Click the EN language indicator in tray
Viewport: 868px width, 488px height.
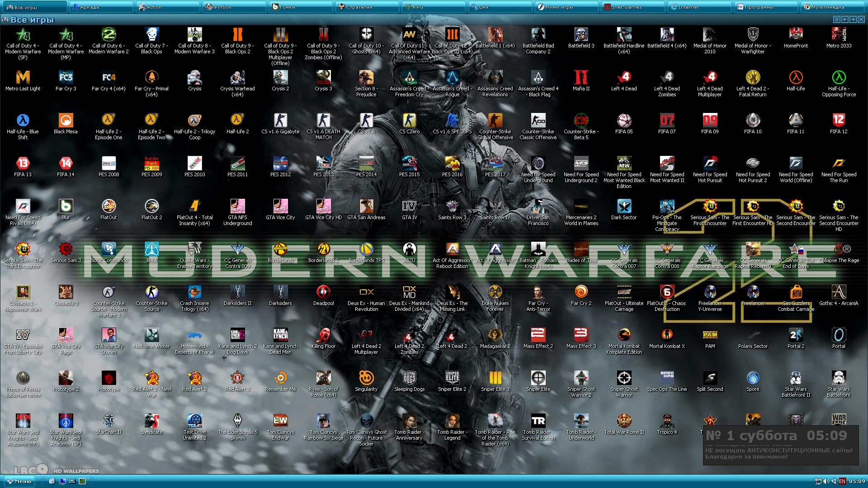point(842,481)
